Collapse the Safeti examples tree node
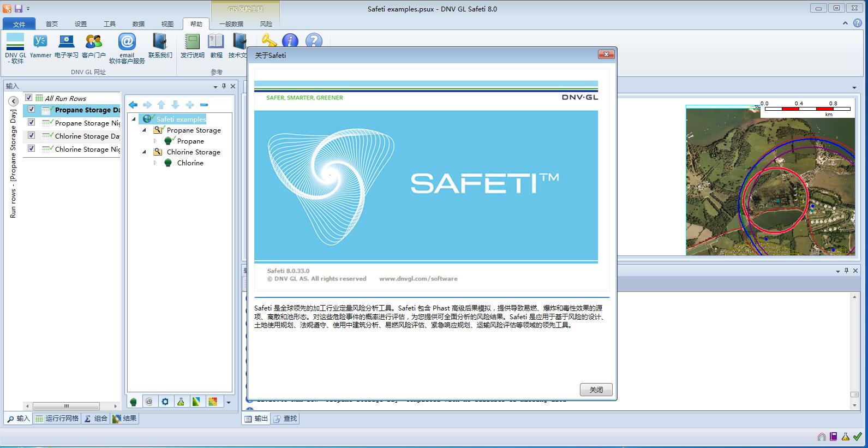The width and height of the screenshot is (868, 448). [134, 119]
